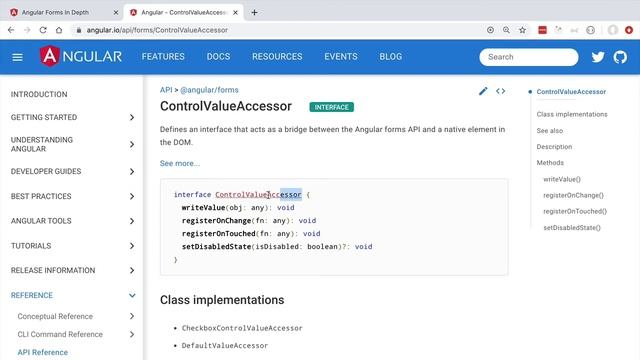The image size is (640, 360).
Task: Switch to Angular Forms In Depth tab
Action: click(x=63, y=13)
